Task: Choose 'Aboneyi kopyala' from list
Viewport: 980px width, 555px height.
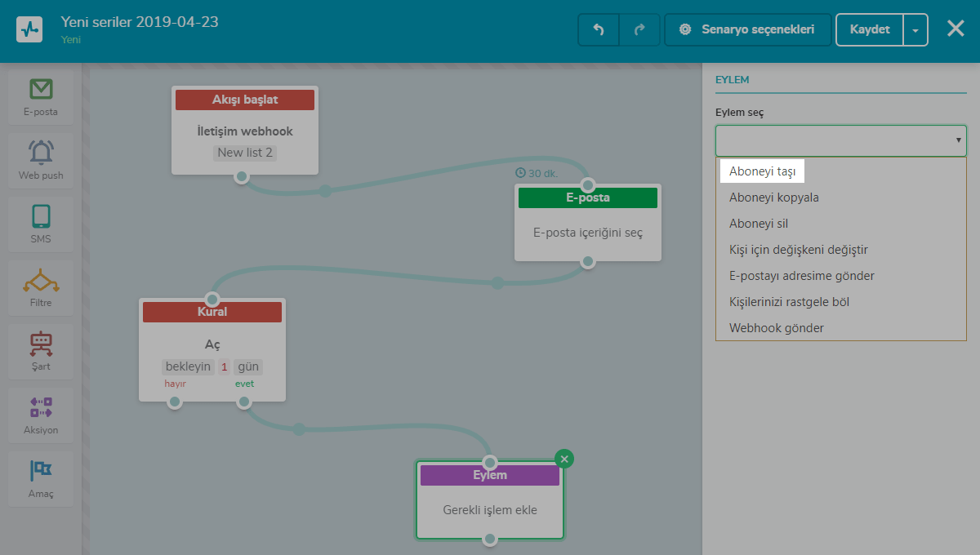Action: tap(773, 198)
